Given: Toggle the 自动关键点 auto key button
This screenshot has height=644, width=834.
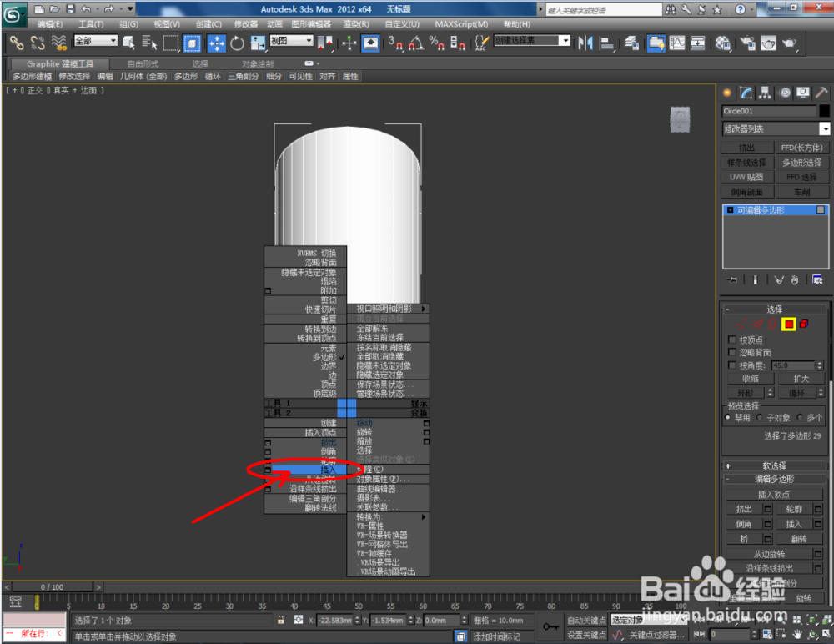Looking at the screenshot, I should coord(586,620).
